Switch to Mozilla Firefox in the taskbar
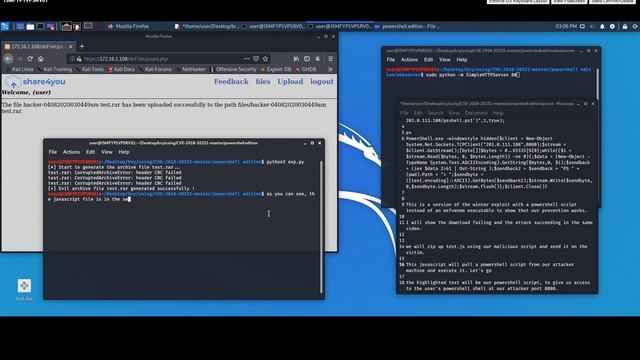The image size is (640, 360). [x=128, y=27]
